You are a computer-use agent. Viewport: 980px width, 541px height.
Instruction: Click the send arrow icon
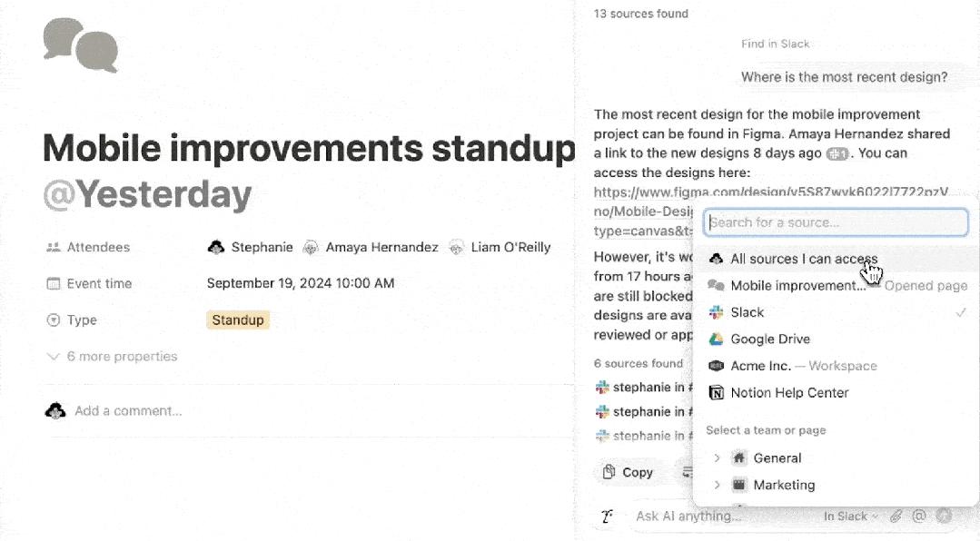tap(944, 516)
